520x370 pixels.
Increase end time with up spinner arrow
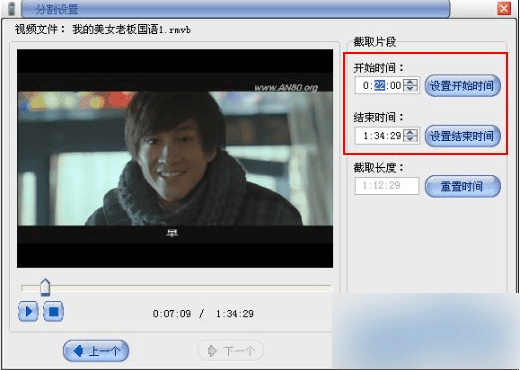point(410,132)
